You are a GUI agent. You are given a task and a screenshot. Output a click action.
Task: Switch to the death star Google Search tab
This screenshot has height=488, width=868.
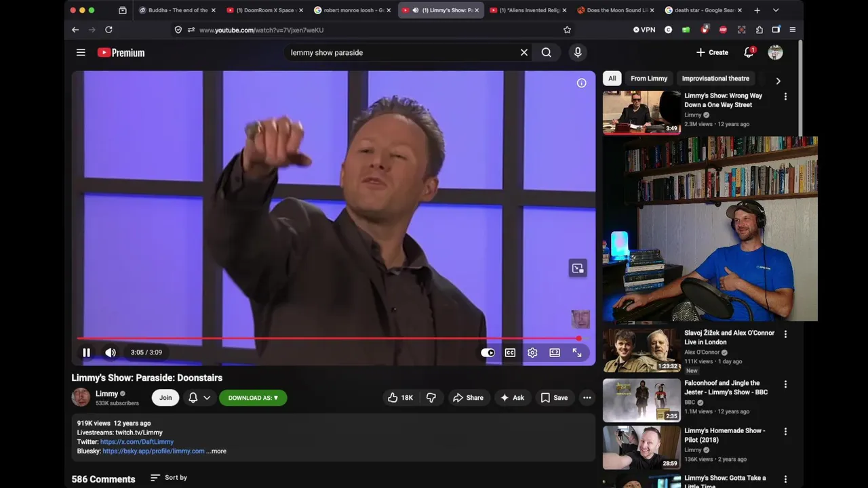click(x=703, y=10)
